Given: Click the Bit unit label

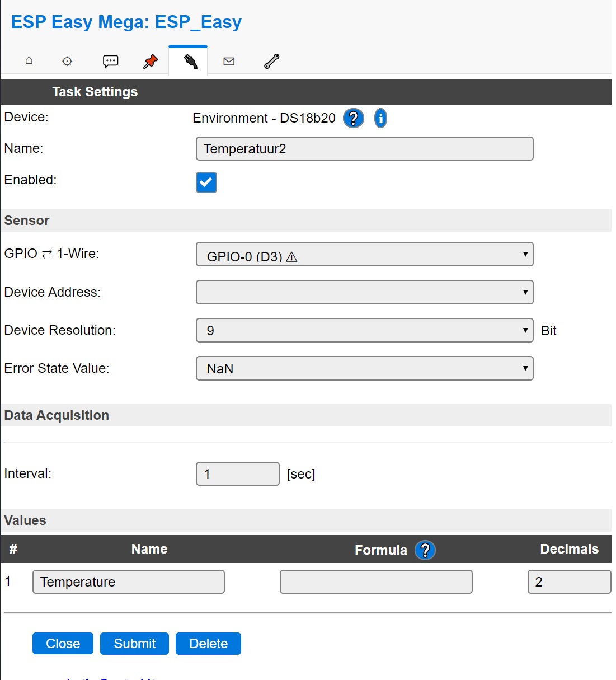Looking at the screenshot, I should [x=549, y=331].
